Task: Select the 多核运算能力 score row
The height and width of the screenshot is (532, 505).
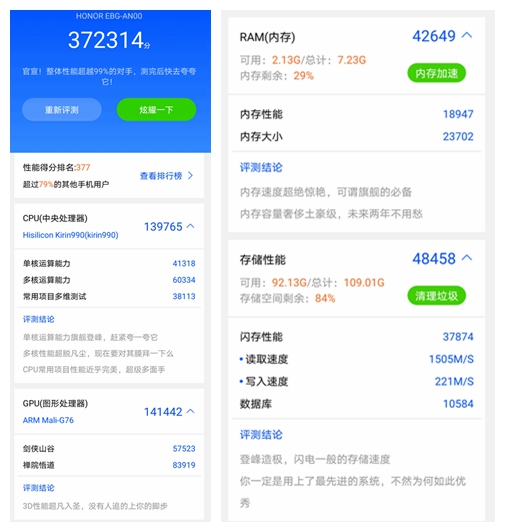Action: click(x=109, y=280)
